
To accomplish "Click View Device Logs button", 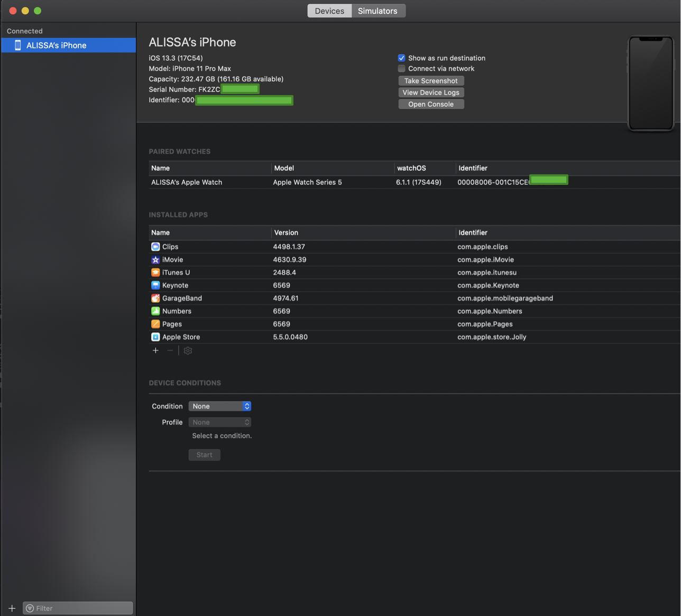I will [x=431, y=92].
